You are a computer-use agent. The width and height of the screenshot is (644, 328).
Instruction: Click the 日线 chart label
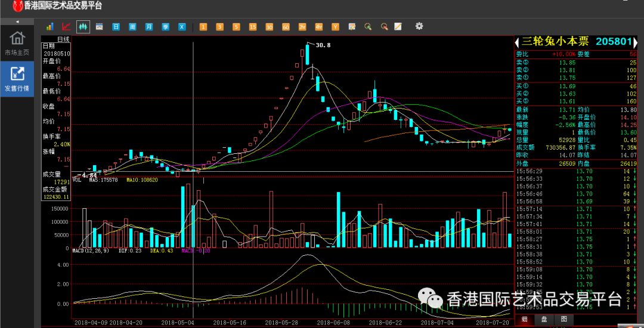point(63,39)
